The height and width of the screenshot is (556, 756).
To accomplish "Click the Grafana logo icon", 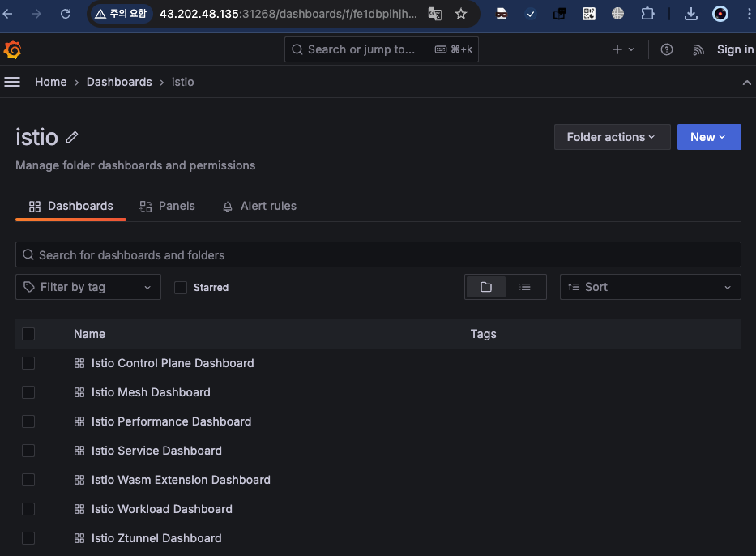I will pos(12,49).
